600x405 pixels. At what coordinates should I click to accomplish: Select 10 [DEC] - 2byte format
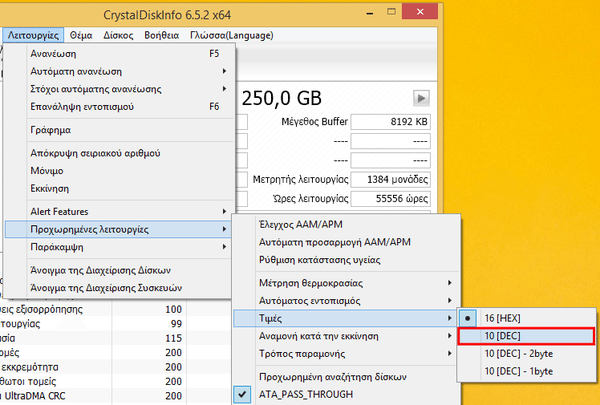(527, 354)
